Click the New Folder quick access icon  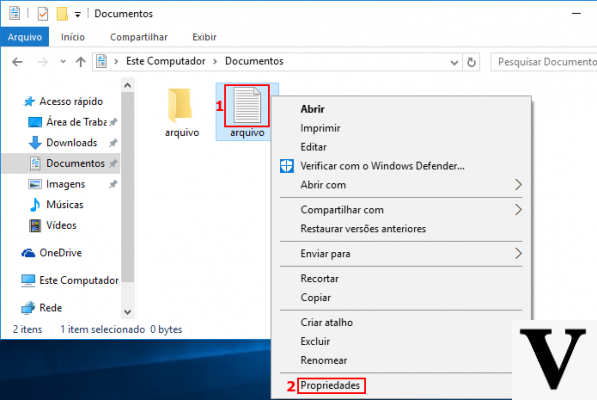pyautogui.click(x=62, y=14)
